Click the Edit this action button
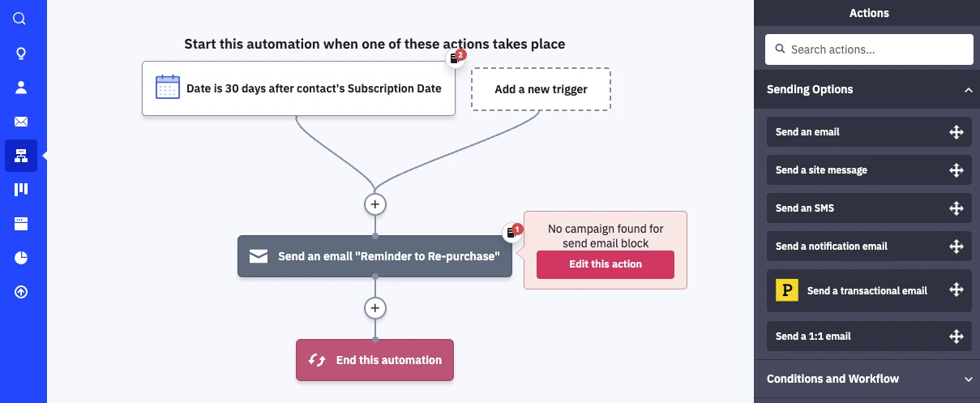980x403 pixels. 605,264
